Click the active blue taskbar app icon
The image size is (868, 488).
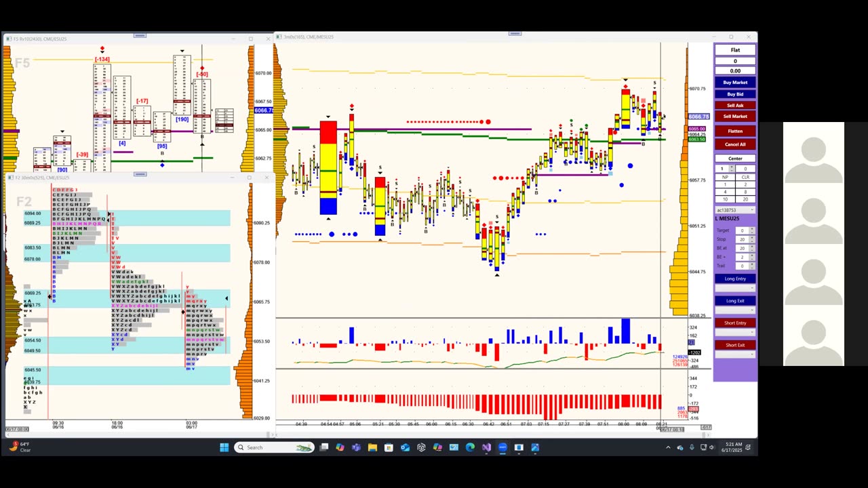tap(502, 447)
